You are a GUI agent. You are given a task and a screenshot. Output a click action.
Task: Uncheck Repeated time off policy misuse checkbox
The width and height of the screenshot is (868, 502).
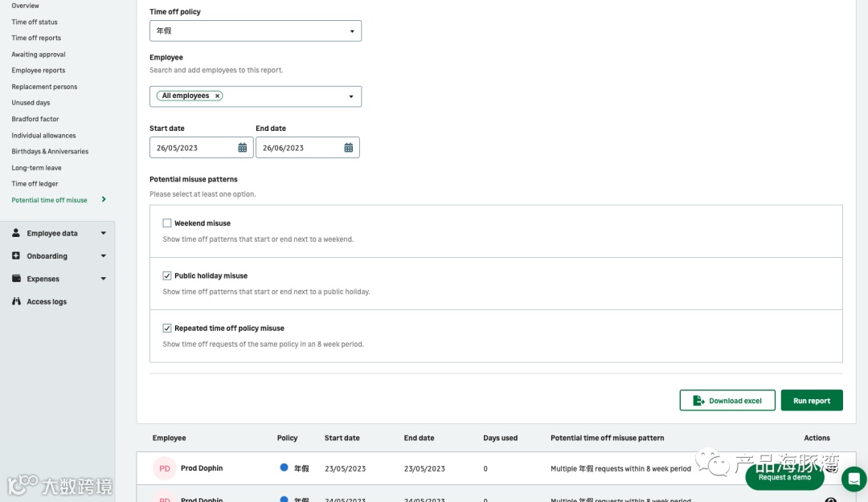[166, 329]
